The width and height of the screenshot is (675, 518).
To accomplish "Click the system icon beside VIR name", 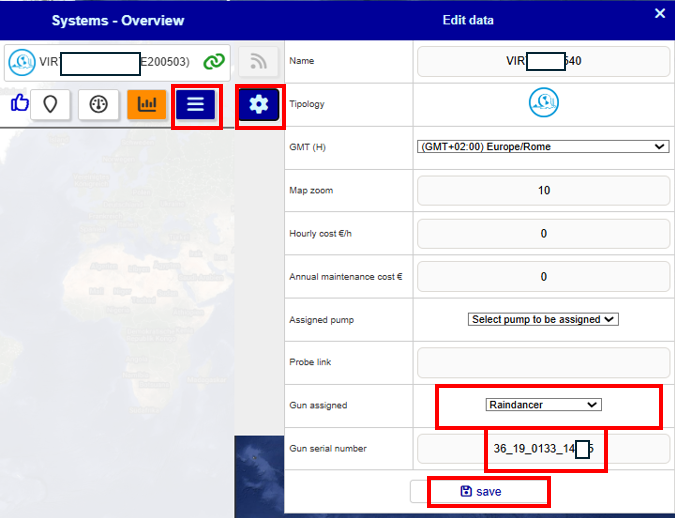I will 22,62.
